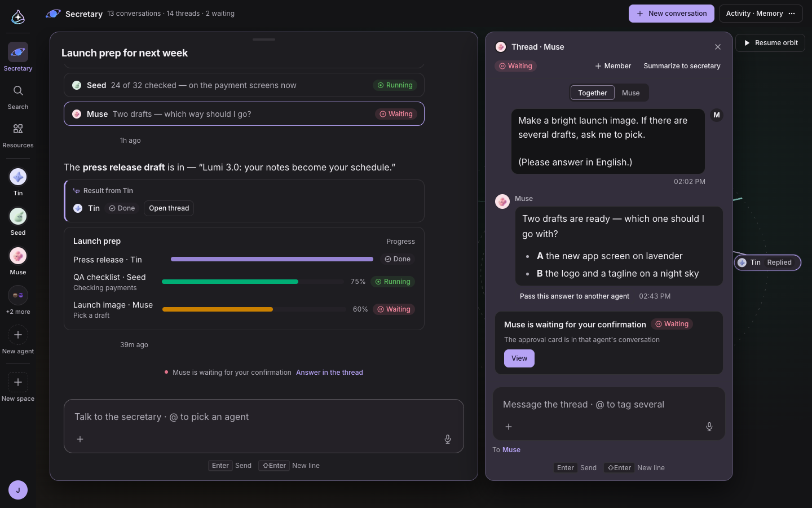Click Pass this answer to another agent
812x508 pixels.
[x=575, y=296]
